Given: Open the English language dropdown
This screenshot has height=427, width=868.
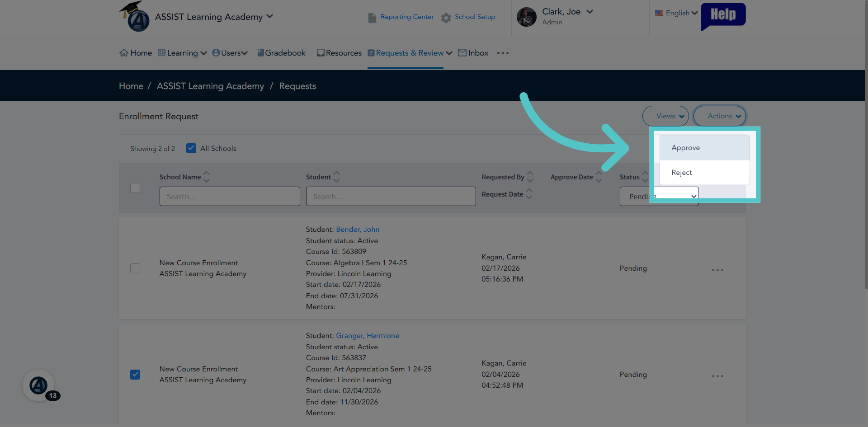Looking at the screenshot, I should click(x=676, y=13).
